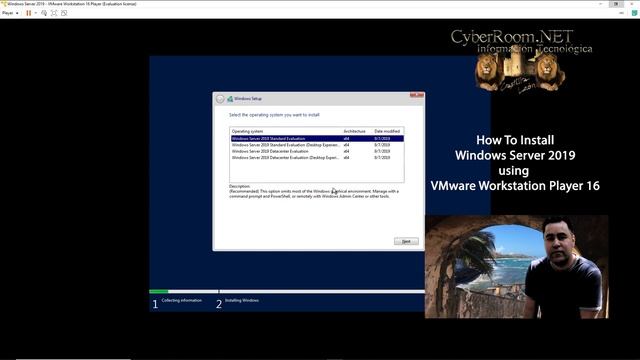Click the setup progress bar
Image resolution: width=640 pixels, height=360 pixels.
pos(287,291)
